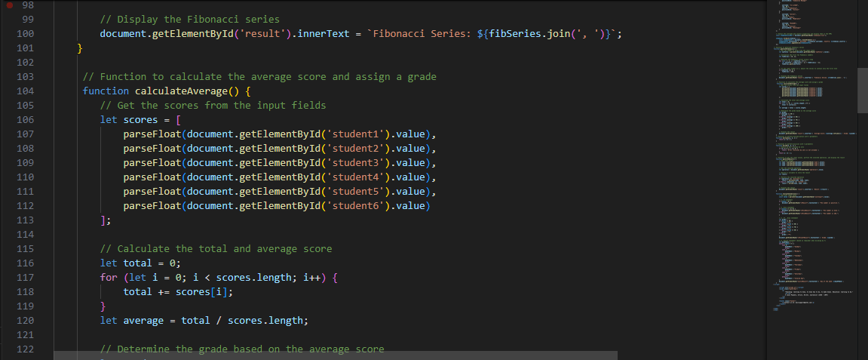Click 'let total = 0;' statement
Screen dimensions: 868x360
[x=140, y=263]
